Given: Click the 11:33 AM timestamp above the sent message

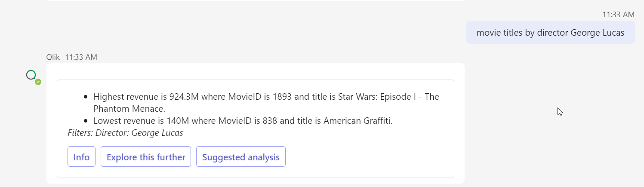Looking at the screenshot, I should click(x=618, y=15).
